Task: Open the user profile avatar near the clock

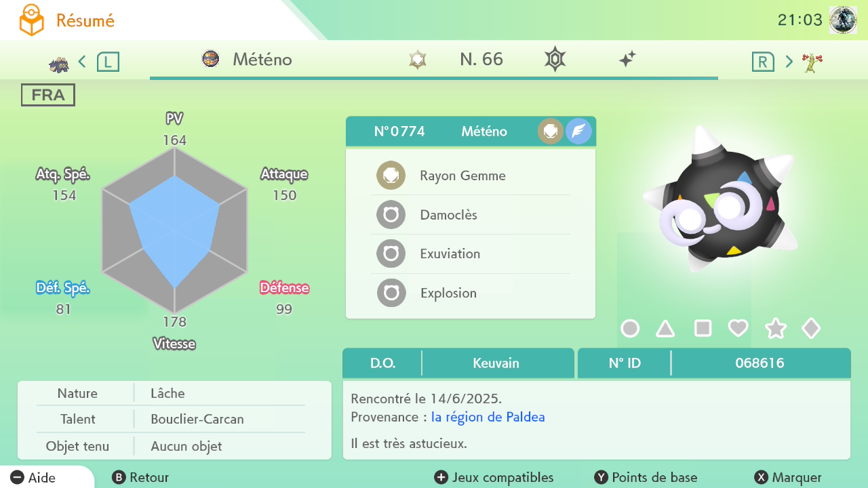Action: 843,20
